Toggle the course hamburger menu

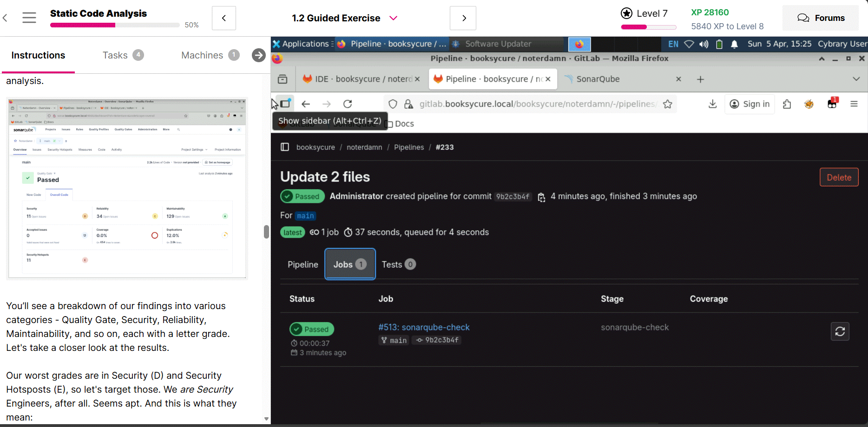pos(29,18)
